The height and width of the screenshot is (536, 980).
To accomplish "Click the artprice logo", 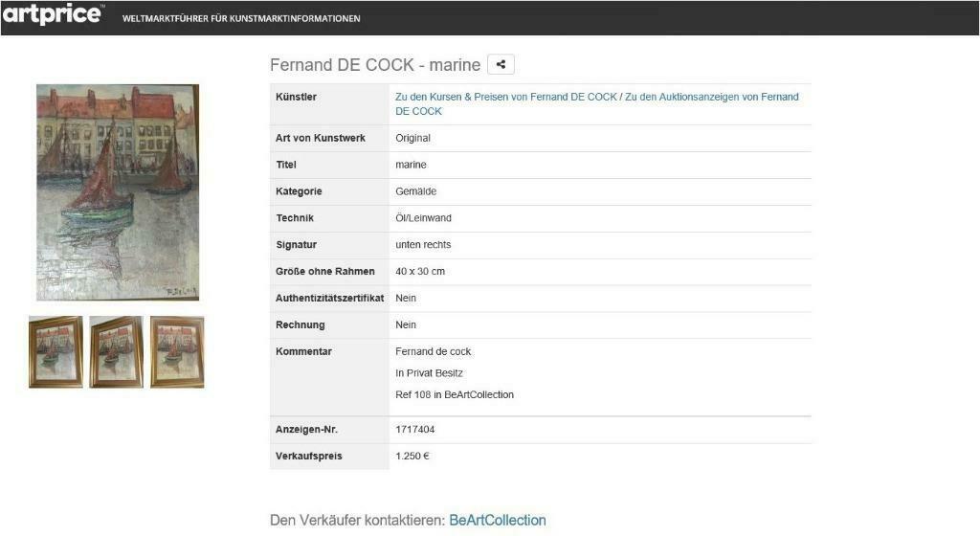I will [x=53, y=14].
